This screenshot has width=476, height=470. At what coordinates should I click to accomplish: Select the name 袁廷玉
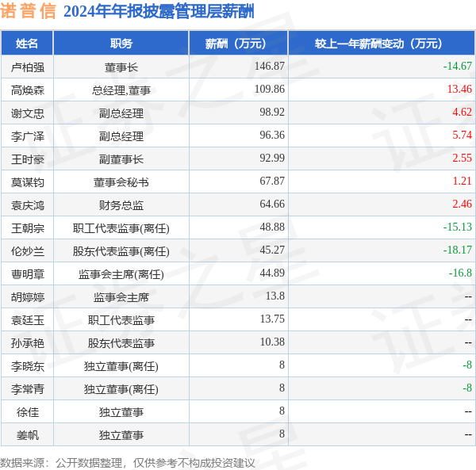28,320
